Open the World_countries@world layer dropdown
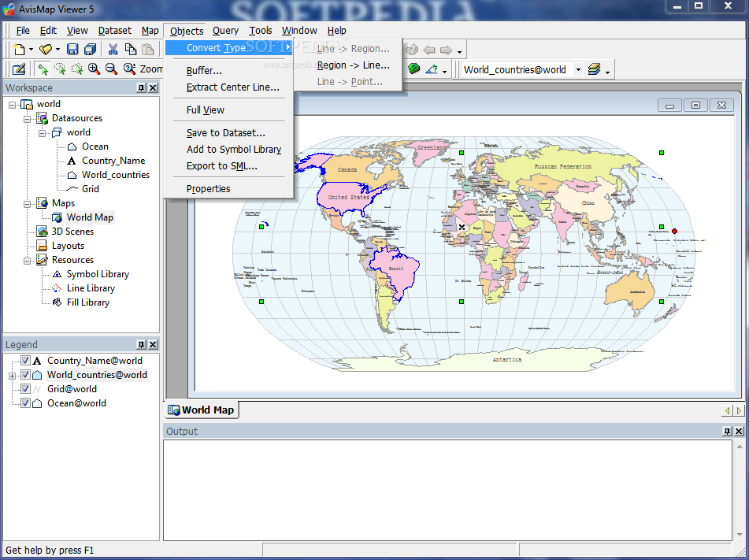The width and height of the screenshot is (749, 560). [578, 70]
